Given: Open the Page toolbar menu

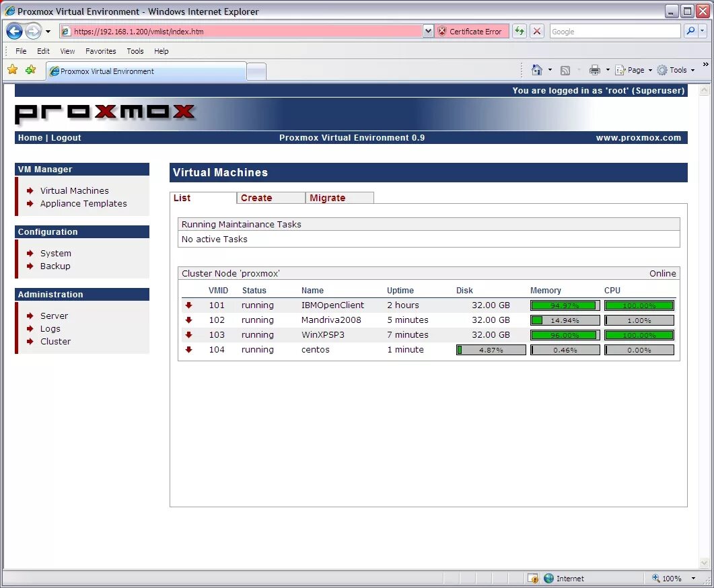Looking at the screenshot, I should click(633, 70).
